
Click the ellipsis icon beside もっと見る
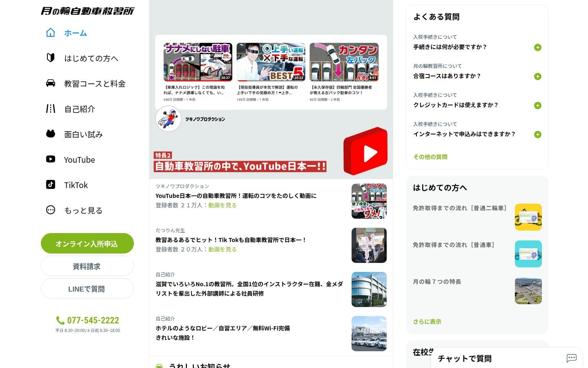(51, 210)
